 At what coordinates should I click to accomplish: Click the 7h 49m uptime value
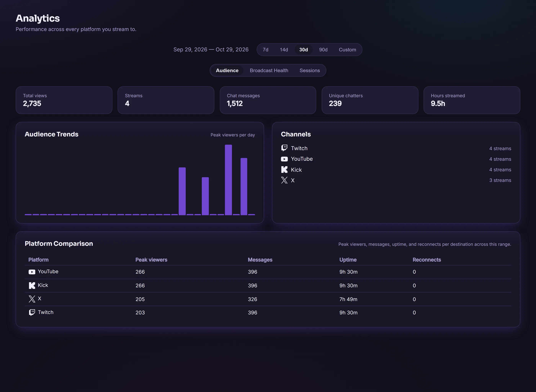pos(348,299)
